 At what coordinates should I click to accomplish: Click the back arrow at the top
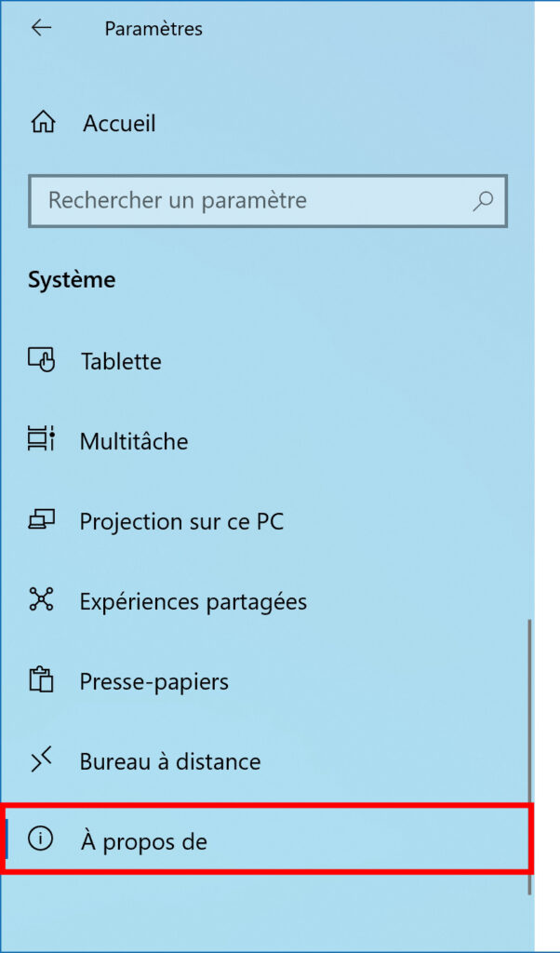tap(41, 28)
